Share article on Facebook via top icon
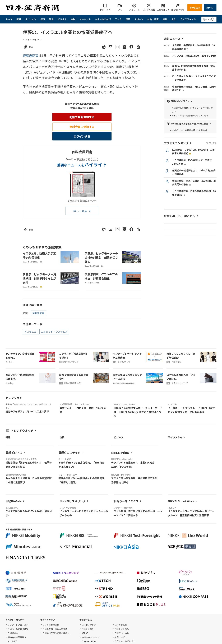222x644 pixels. click(131, 47)
